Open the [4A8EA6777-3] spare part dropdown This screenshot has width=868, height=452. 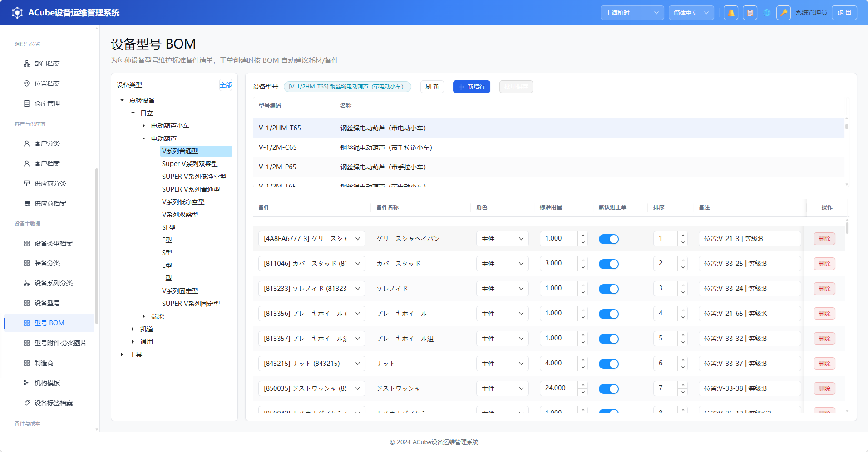312,239
